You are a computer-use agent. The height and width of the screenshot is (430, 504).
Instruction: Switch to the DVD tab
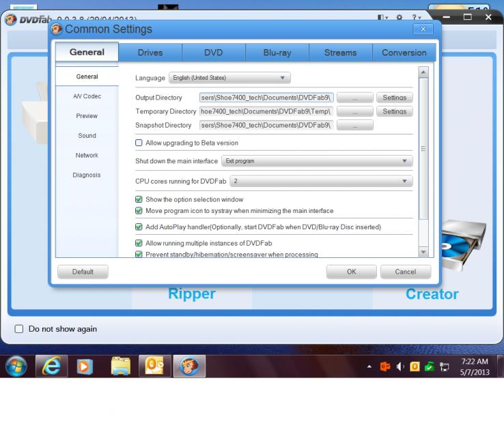[214, 53]
